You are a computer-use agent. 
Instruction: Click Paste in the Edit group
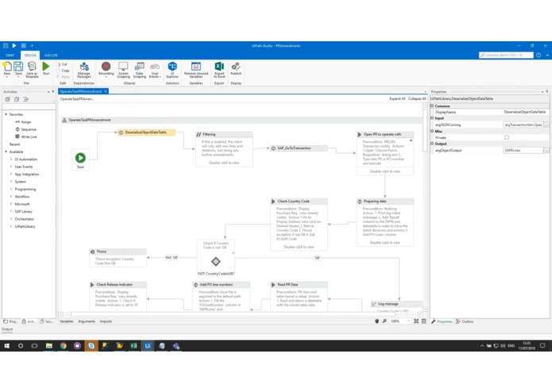click(x=64, y=77)
